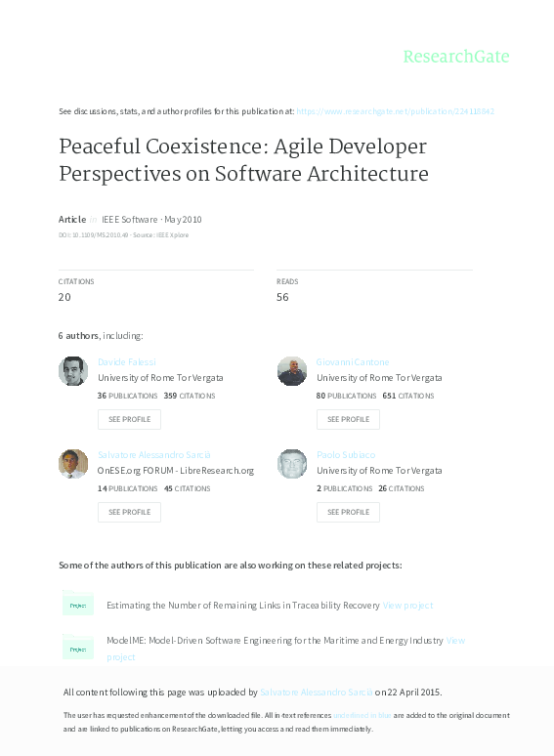The width and height of the screenshot is (554, 756).
Task: Open uploader Salvatore Alessandro Sarcià link at bottom
Action: (316, 692)
